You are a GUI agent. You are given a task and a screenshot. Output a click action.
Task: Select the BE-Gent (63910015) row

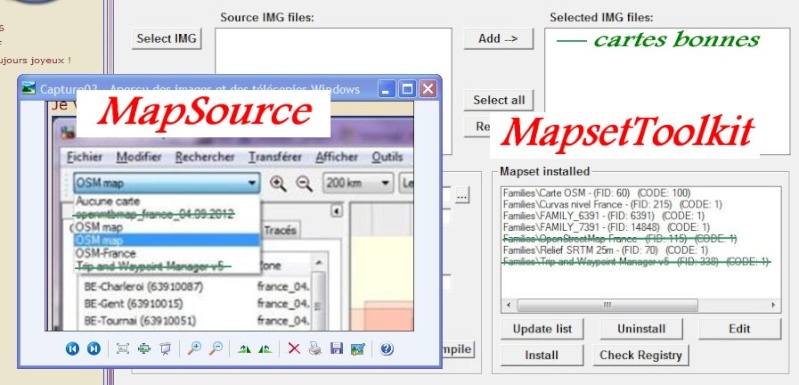point(134,304)
